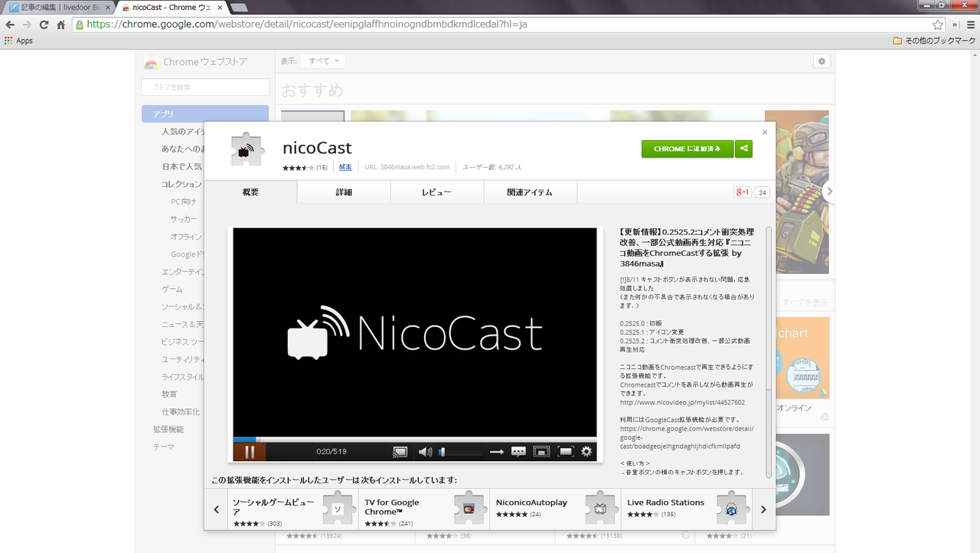The image size is (980, 553).
Task: Click the TV for Google Chrome icon
Action: click(x=469, y=509)
